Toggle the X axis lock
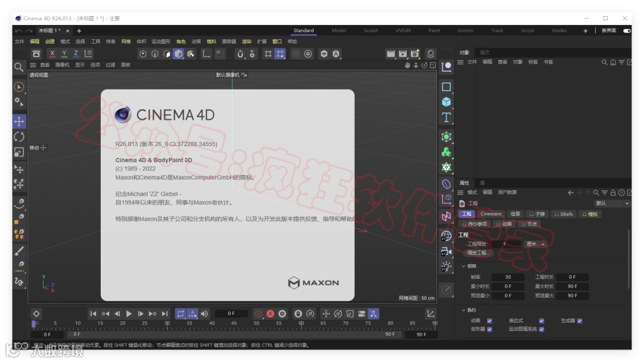Screen dimensions: 644x362 click(x=52, y=54)
